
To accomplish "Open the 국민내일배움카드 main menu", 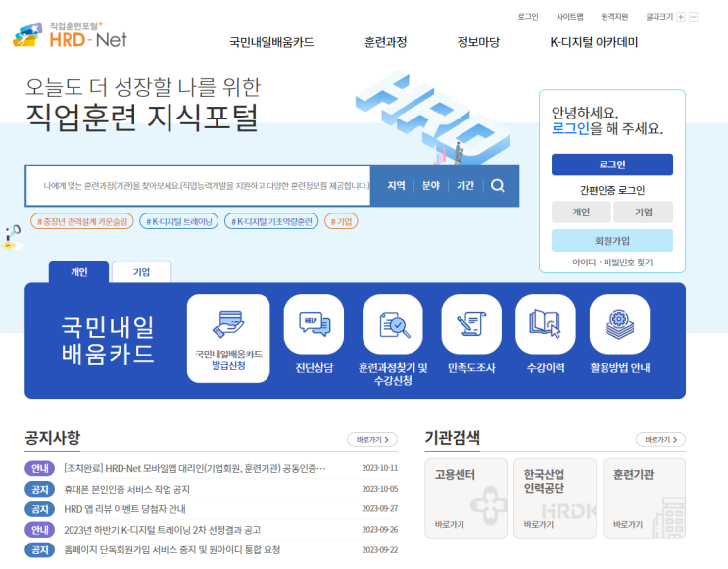I will [x=271, y=42].
